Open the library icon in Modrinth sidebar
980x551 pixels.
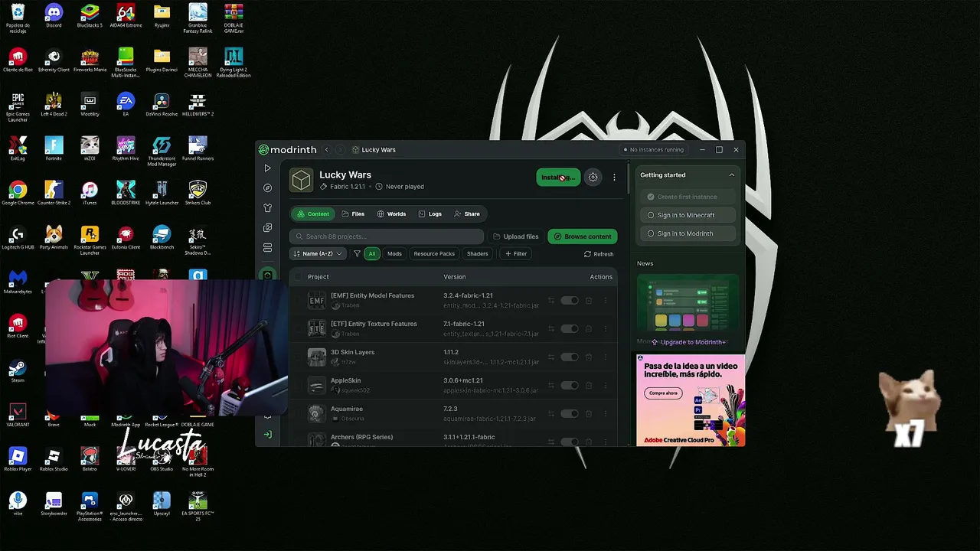[267, 227]
